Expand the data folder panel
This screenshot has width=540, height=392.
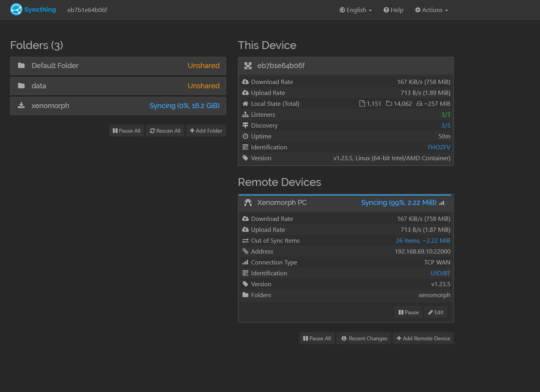point(118,86)
